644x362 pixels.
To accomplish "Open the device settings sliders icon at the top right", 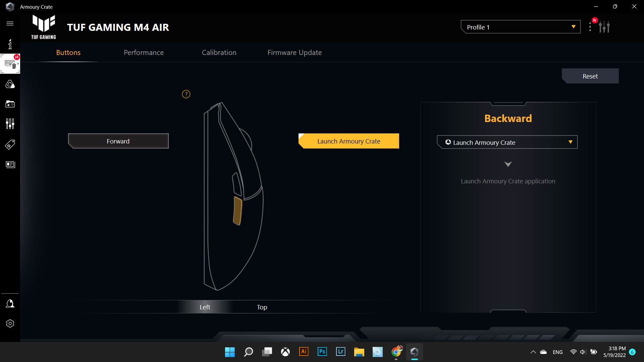I will click(x=604, y=27).
